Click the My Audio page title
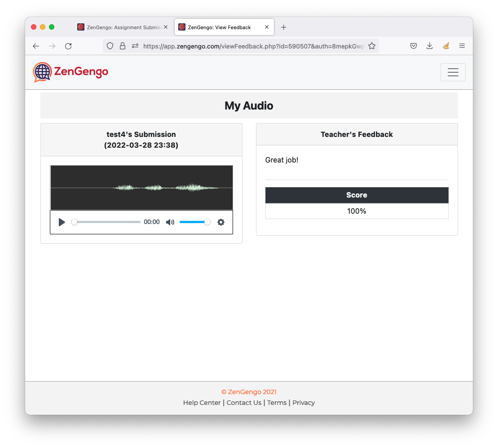The height and width of the screenshot is (448, 498). [249, 106]
